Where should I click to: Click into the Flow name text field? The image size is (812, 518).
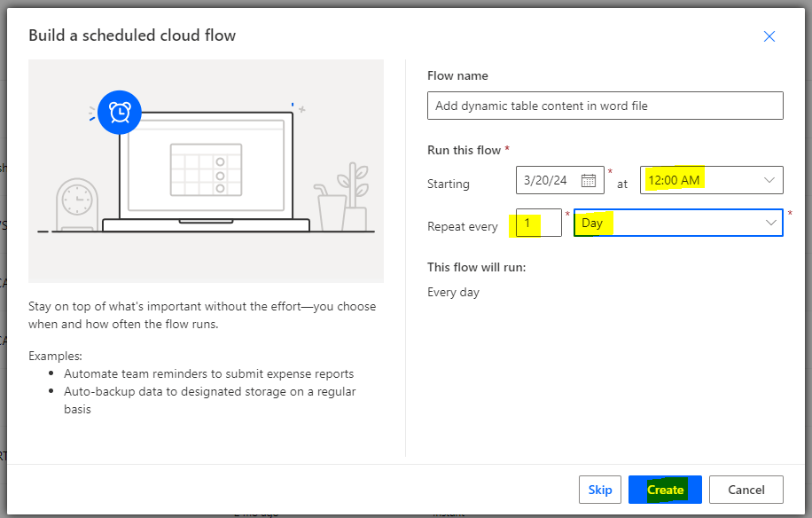pos(605,106)
